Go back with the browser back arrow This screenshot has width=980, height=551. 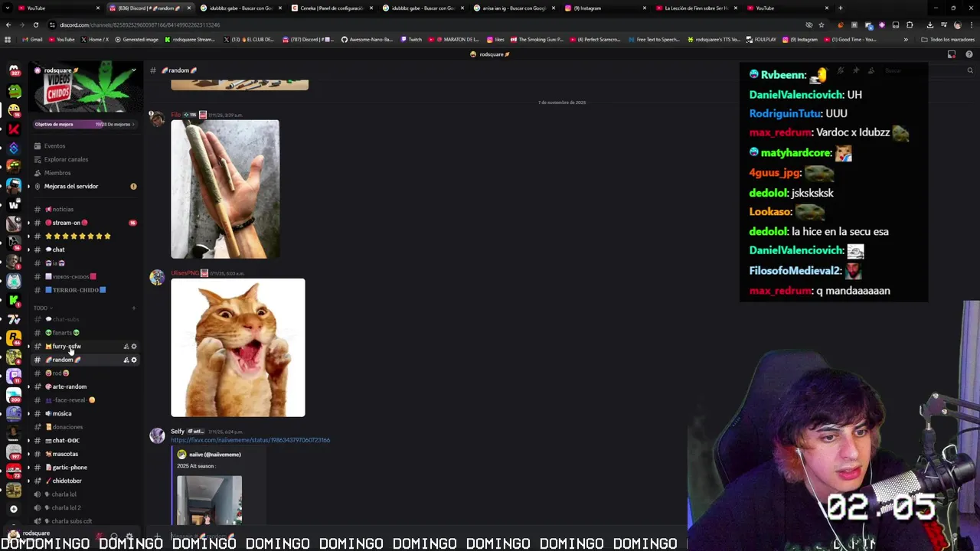(x=8, y=24)
